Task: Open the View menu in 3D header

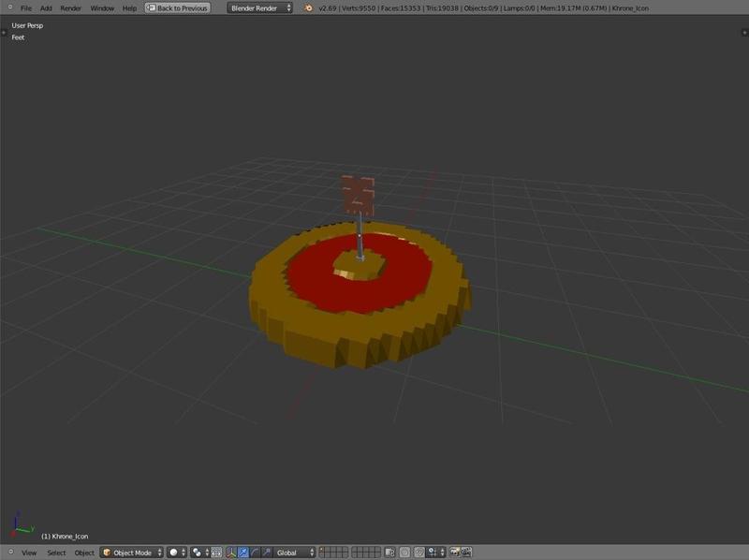Action: coord(29,553)
